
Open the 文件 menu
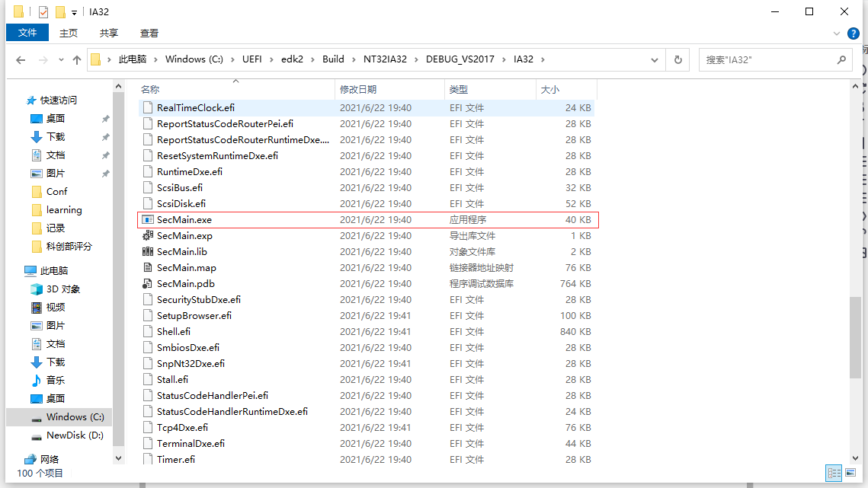point(27,33)
